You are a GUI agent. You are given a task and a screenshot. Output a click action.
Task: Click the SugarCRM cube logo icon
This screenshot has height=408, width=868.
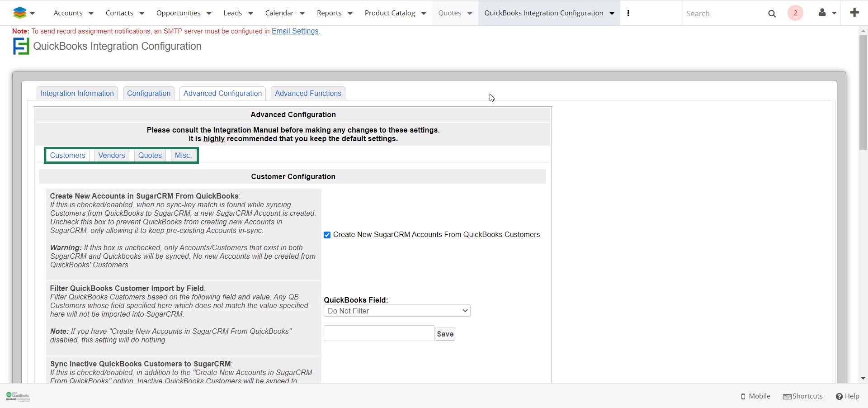(19, 13)
